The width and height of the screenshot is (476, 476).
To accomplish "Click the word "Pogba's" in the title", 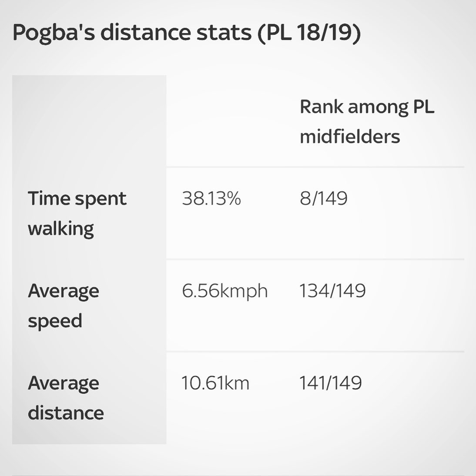I will tap(54, 33).
